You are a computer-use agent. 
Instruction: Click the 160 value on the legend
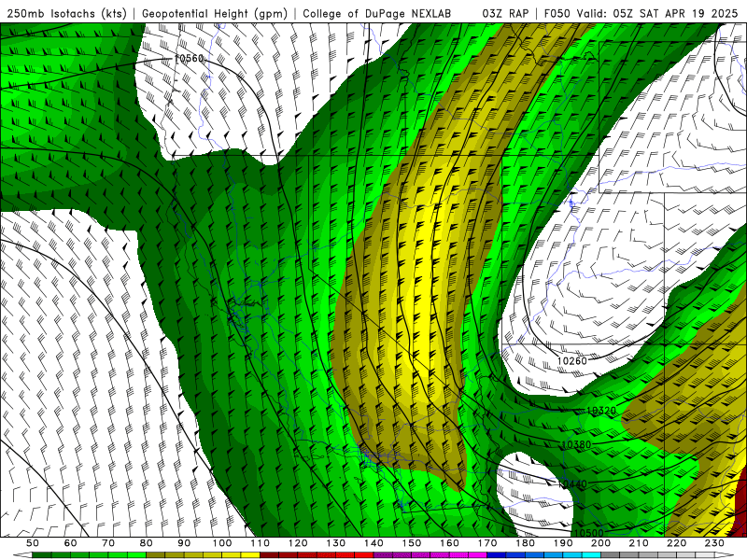tap(449, 543)
